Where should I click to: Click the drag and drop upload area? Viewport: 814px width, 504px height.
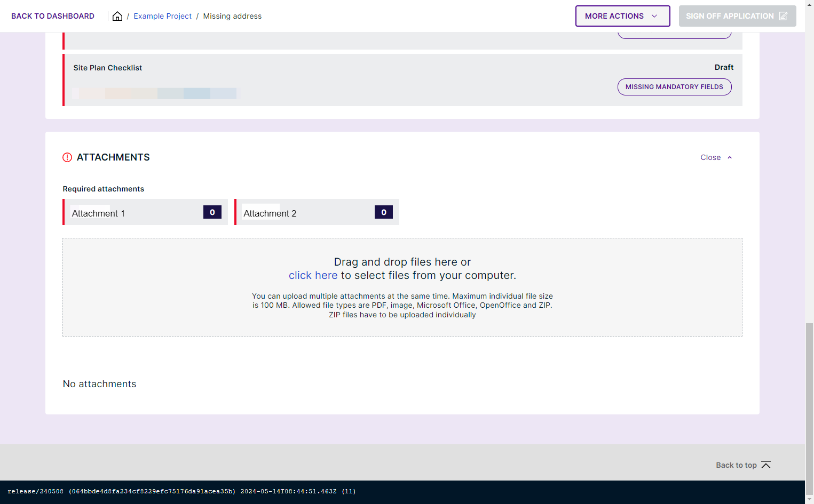(402, 287)
